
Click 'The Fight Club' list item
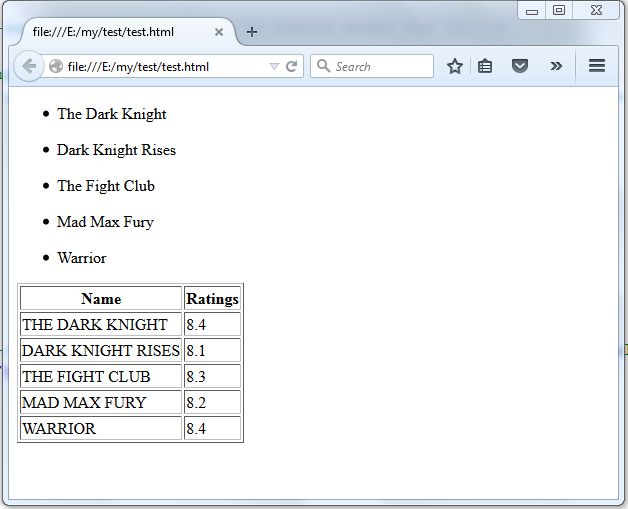(106, 186)
